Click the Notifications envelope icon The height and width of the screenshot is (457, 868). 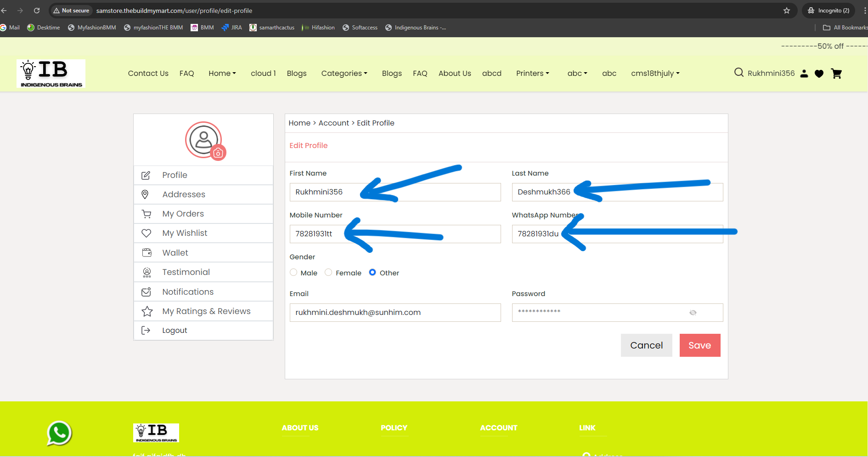147,292
